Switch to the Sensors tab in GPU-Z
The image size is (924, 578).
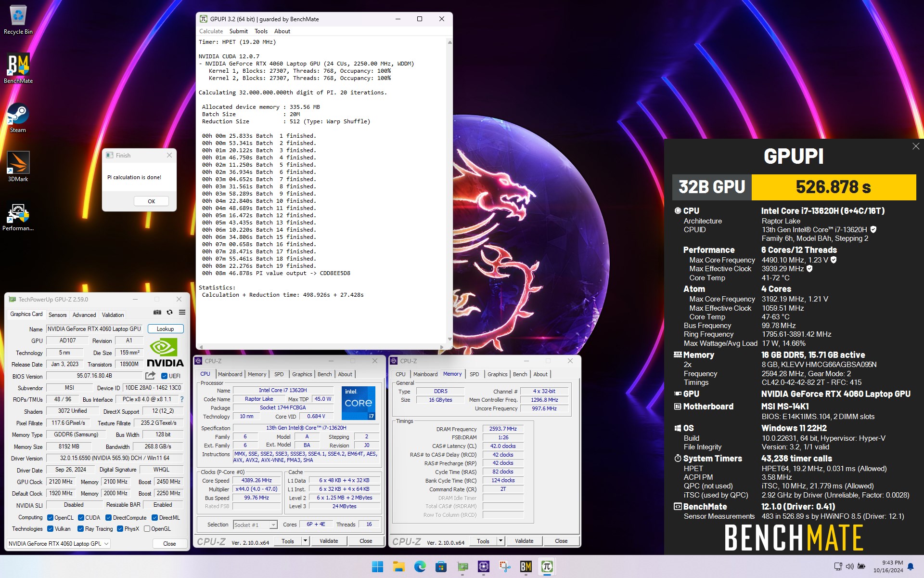coord(58,315)
